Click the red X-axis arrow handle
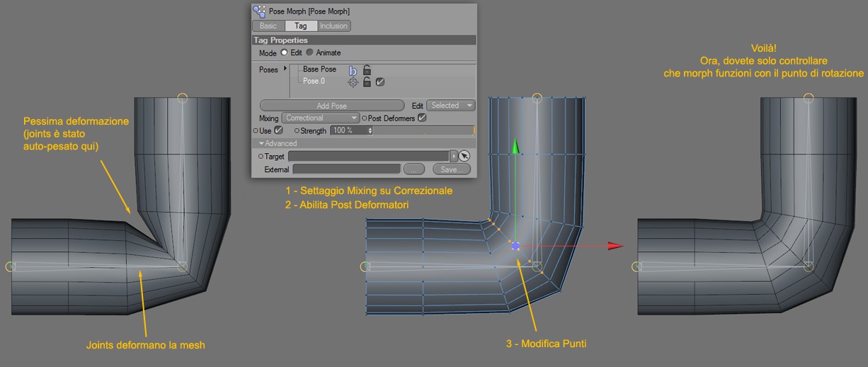The width and height of the screenshot is (868, 367). 616,246
